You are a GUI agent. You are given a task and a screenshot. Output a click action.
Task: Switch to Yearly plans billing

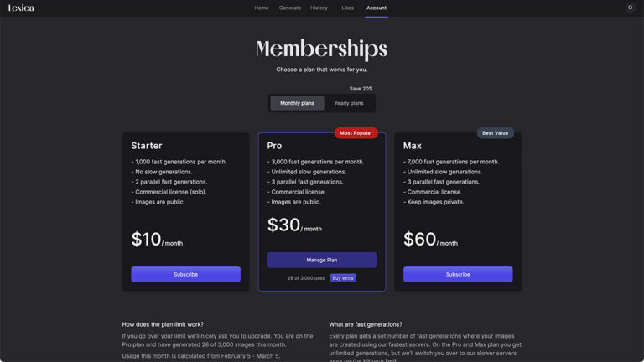[x=349, y=103]
